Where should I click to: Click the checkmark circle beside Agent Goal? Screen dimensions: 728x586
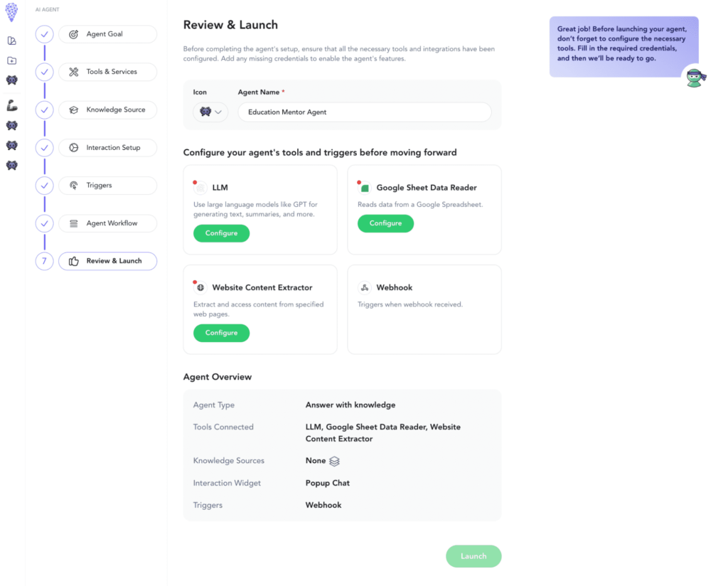tap(44, 33)
